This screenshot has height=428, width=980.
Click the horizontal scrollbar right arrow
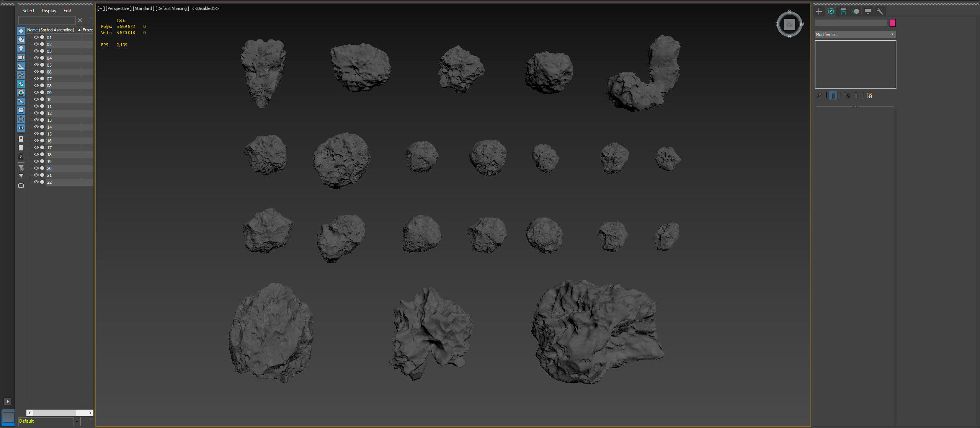(x=90, y=413)
